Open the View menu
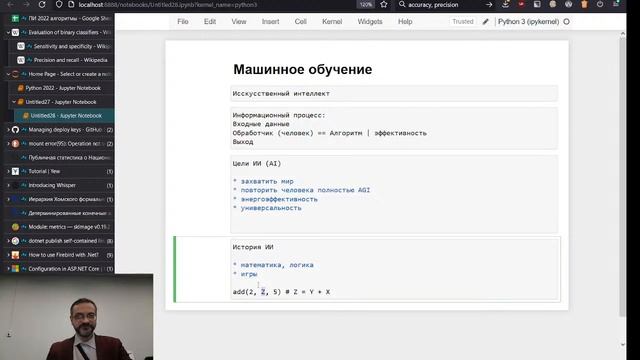Viewport: 640px width, 360px height. coord(239,22)
